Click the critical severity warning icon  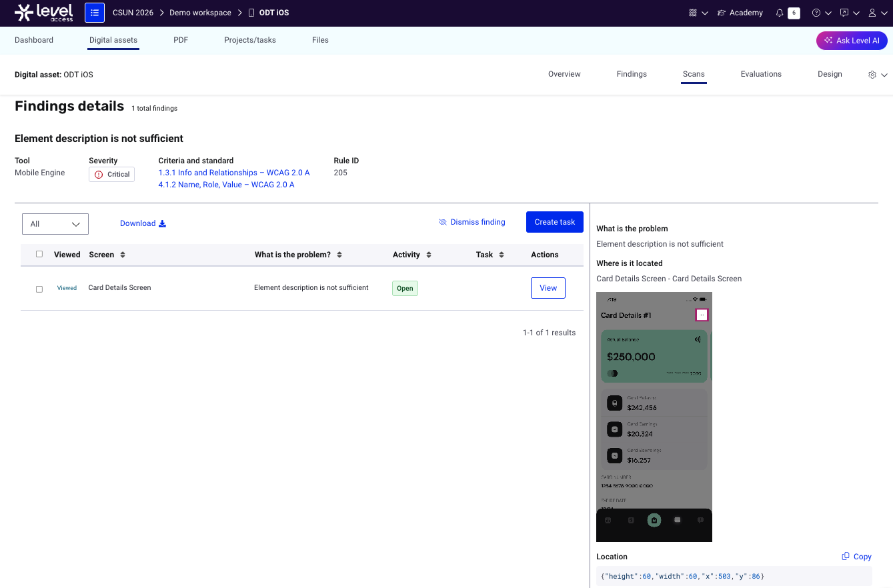pyautogui.click(x=99, y=174)
